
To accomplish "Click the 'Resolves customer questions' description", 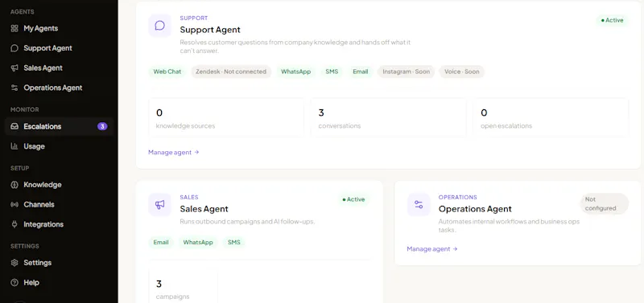I will 295,47.
